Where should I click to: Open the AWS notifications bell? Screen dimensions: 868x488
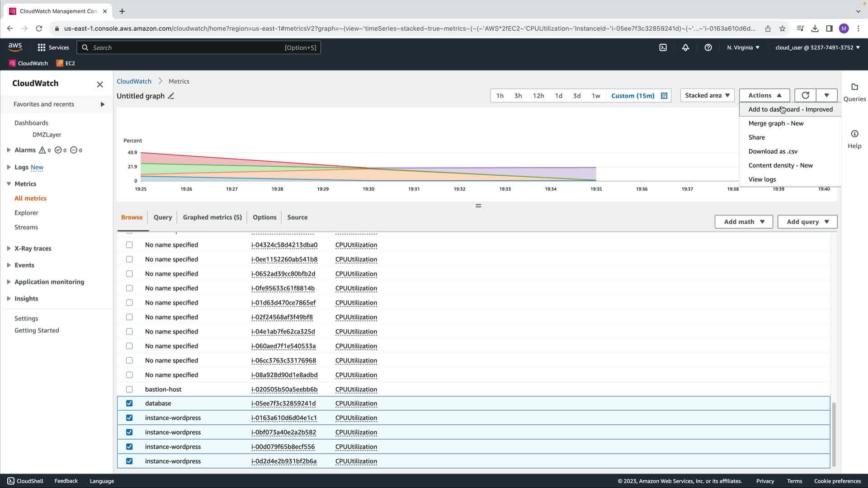(x=685, y=47)
